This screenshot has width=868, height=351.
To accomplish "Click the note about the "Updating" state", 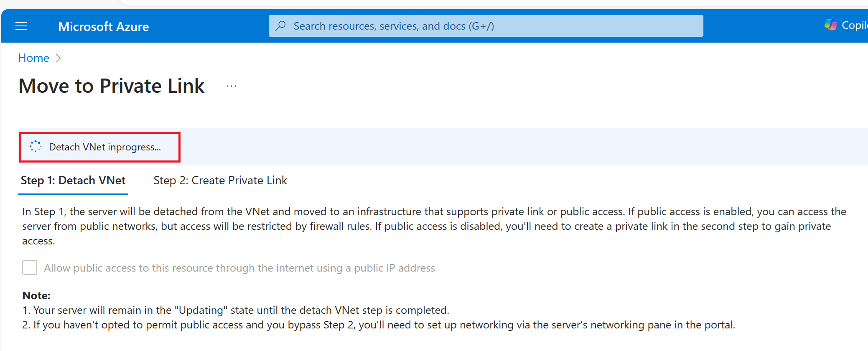I will pyautogui.click(x=236, y=310).
